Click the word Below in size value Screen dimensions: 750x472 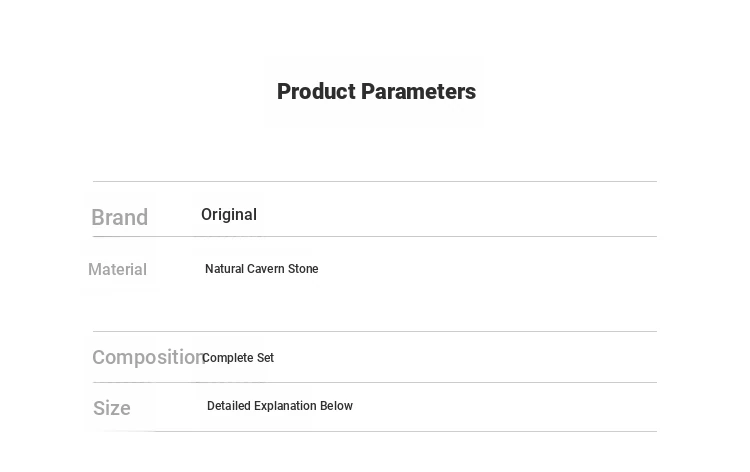pos(336,406)
